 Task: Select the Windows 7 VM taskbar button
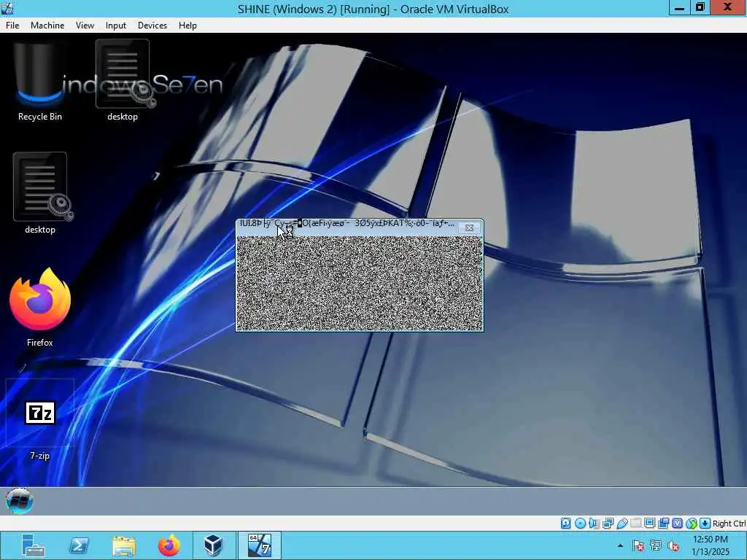coord(260,545)
